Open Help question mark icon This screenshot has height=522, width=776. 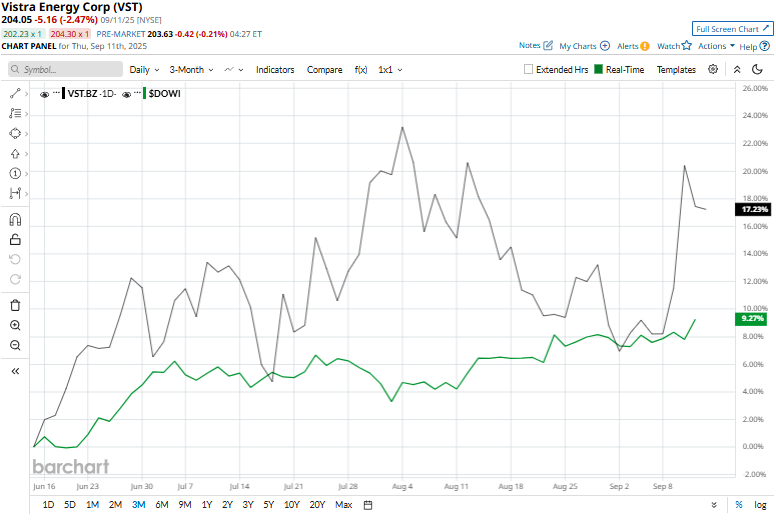click(765, 46)
